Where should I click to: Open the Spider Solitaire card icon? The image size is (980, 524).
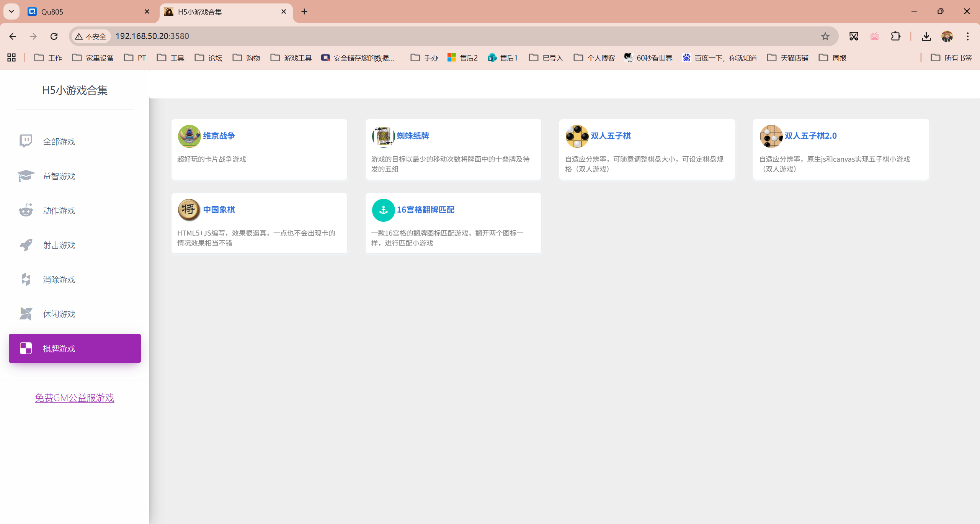383,136
